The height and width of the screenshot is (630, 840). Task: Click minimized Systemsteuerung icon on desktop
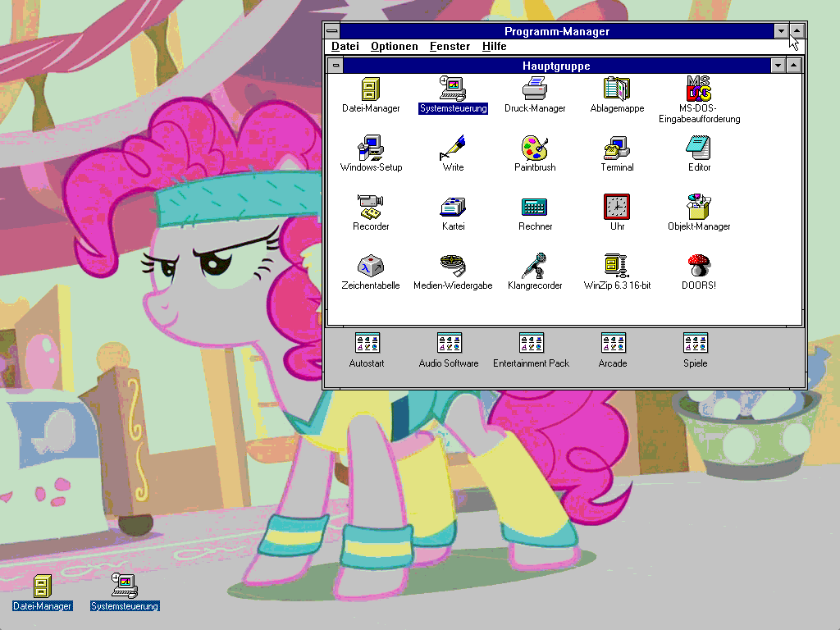[125, 586]
